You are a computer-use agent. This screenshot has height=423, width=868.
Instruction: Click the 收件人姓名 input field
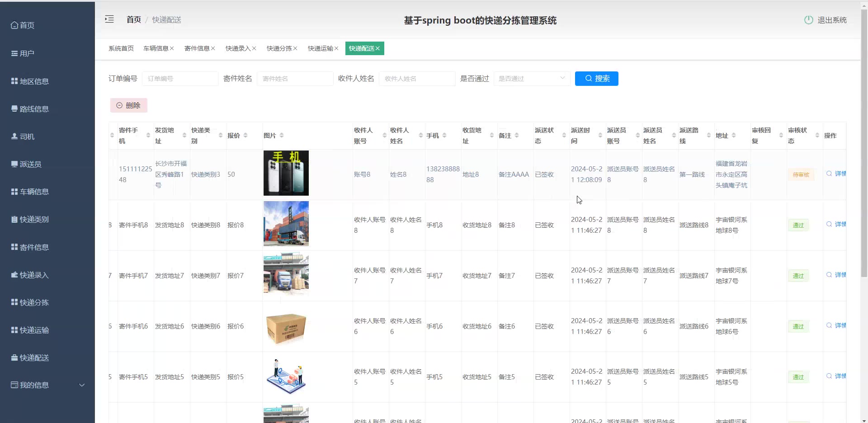point(417,79)
